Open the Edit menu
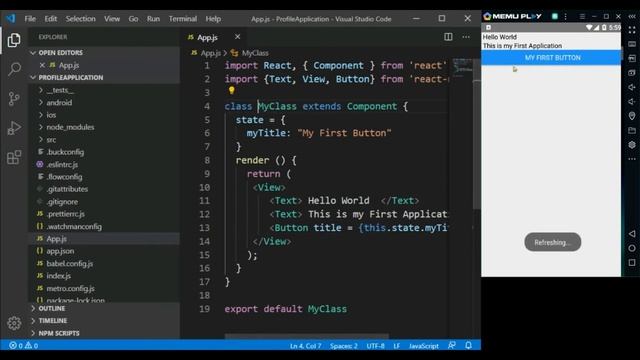640x360 pixels. 51,19
